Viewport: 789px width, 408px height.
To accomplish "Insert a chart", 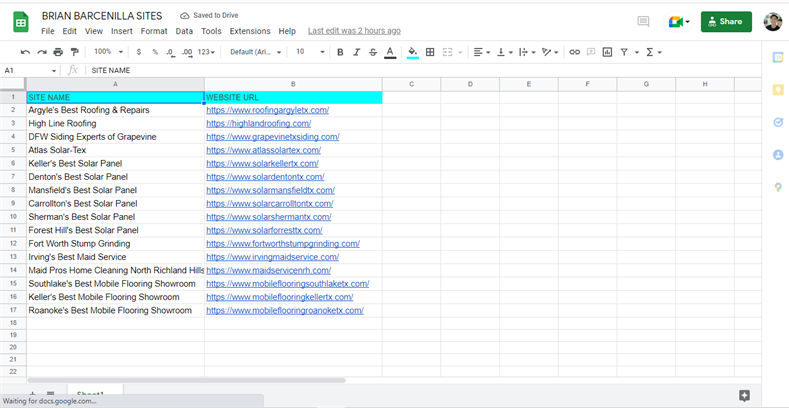I will coord(607,52).
